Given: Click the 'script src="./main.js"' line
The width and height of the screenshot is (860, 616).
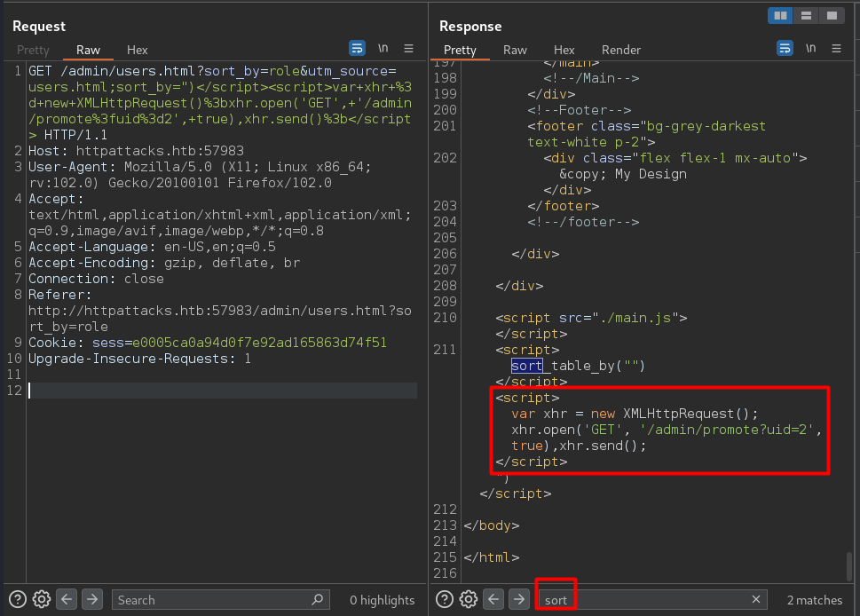Looking at the screenshot, I should pyautogui.click(x=591, y=318).
